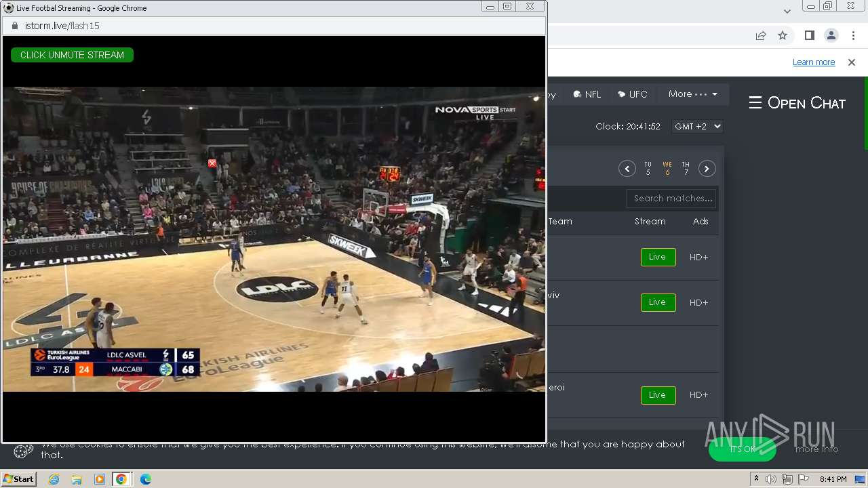The image size is (868, 488).
Task: Click the main window green scrollbar
Action: pyautogui.click(x=865, y=113)
